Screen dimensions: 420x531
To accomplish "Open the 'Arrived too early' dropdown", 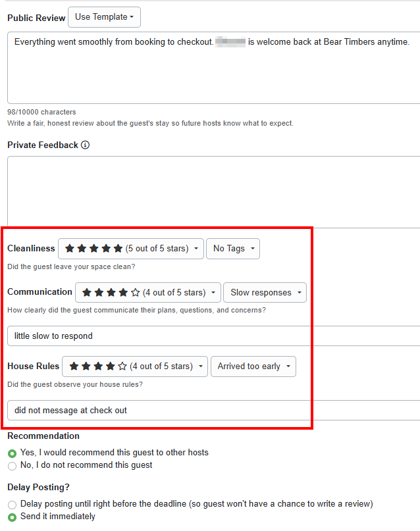I will click(253, 367).
